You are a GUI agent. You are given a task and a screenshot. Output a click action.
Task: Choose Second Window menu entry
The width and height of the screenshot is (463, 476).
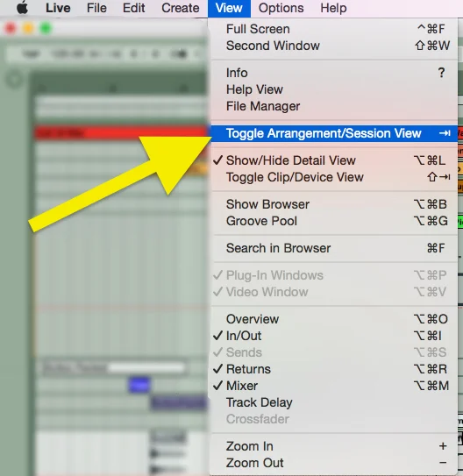334,46
